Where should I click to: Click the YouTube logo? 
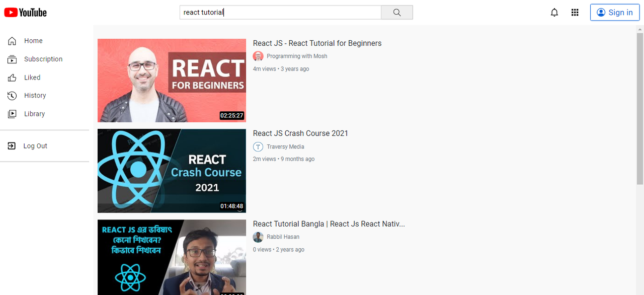(25, 13)
